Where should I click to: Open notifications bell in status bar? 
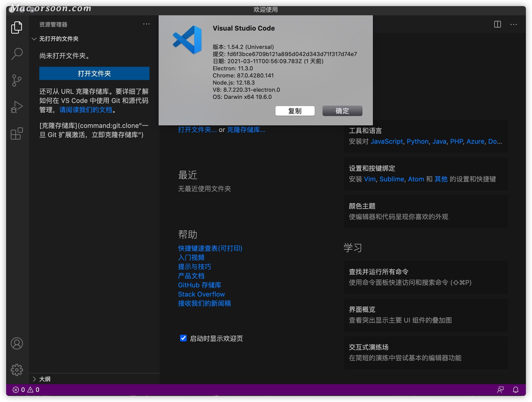pos(515,390)
